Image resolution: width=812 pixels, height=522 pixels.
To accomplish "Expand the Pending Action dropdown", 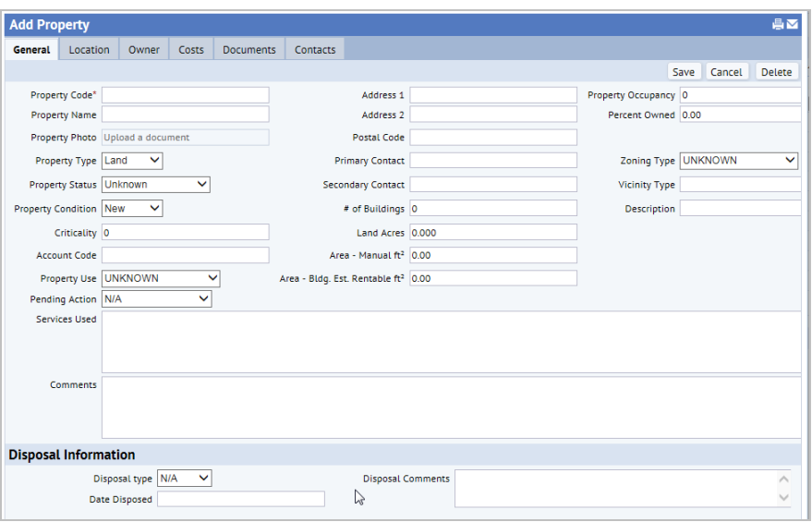I will coord(156,299).
